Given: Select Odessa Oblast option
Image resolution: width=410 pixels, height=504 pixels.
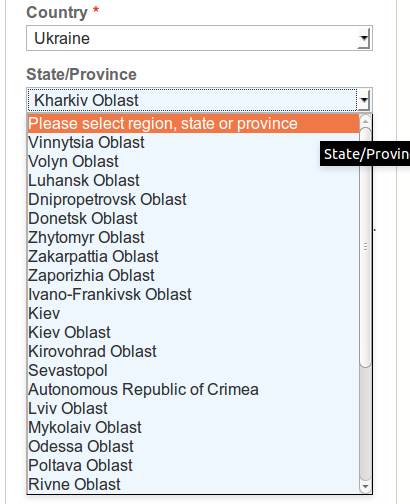Looking at the screenshot, I should [193, 447].
